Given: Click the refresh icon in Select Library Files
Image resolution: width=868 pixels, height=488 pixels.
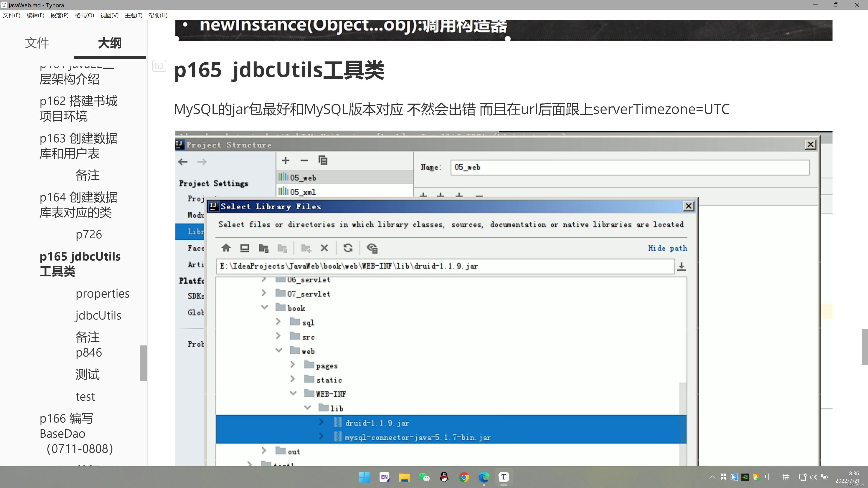Looking at the screenshot, I should [348, 248].
